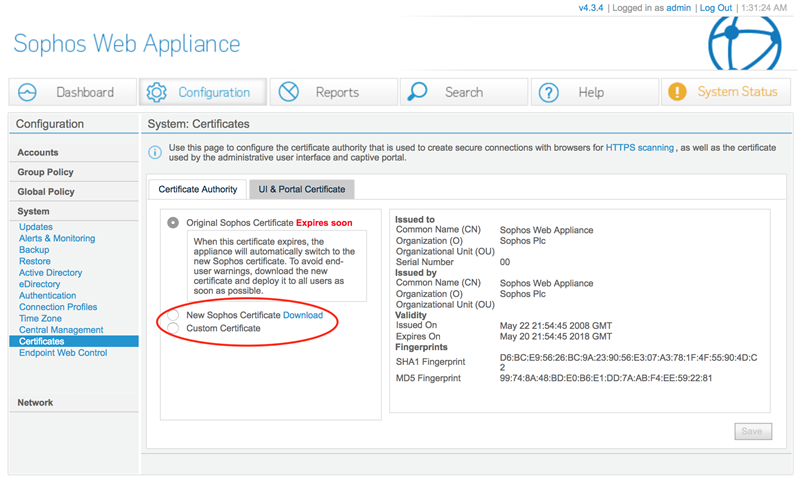Screen dimensions: 799x479
Task: Click the admin username link
Action: click(678, 8)
